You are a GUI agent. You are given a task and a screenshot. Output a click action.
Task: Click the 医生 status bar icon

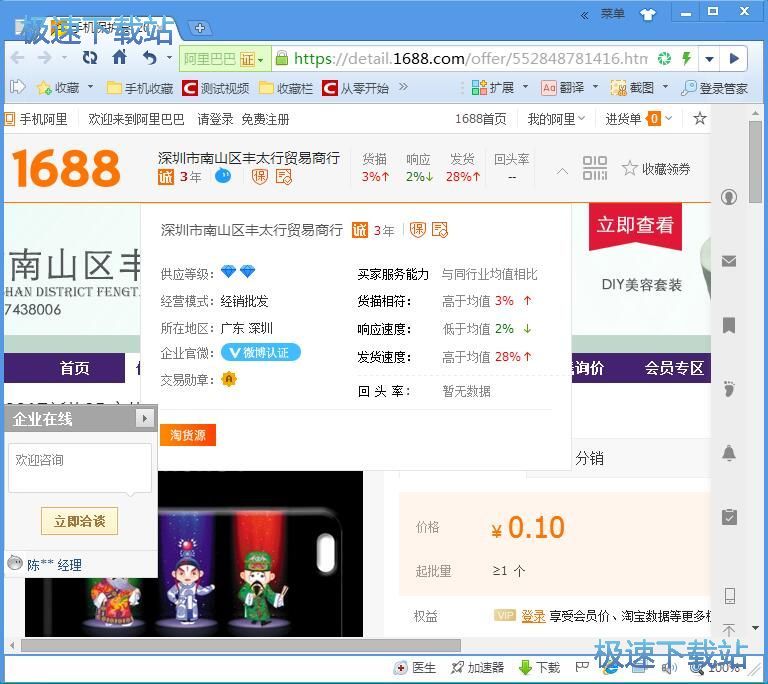tap(415, 667)
